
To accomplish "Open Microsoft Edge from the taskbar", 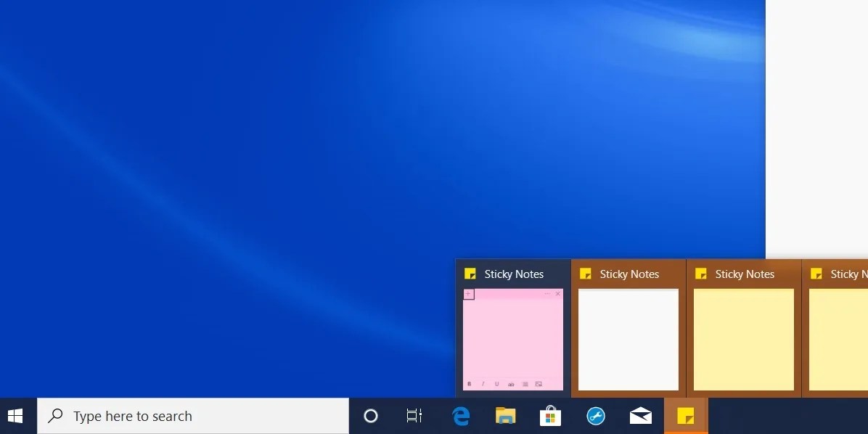I will click(x=461, y=416).
